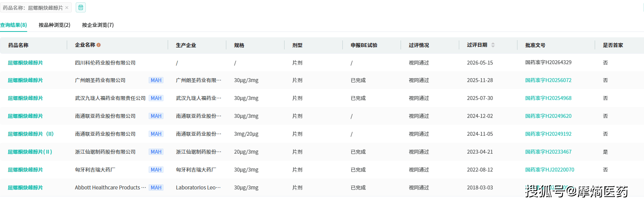The width and height of the screenshot is (644, 205).
Task: Select MAH badge for 广州朗圣药业有限公司
Action: pyautogui.click(x=156, y=80)
